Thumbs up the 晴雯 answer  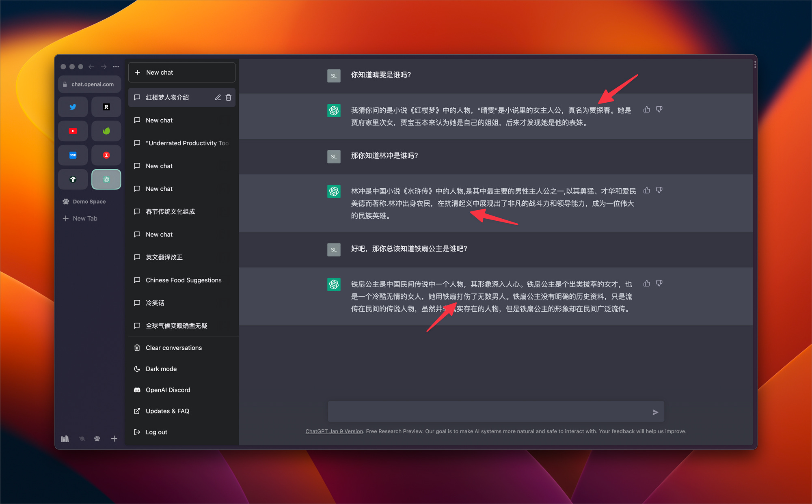tap(646, 110)
